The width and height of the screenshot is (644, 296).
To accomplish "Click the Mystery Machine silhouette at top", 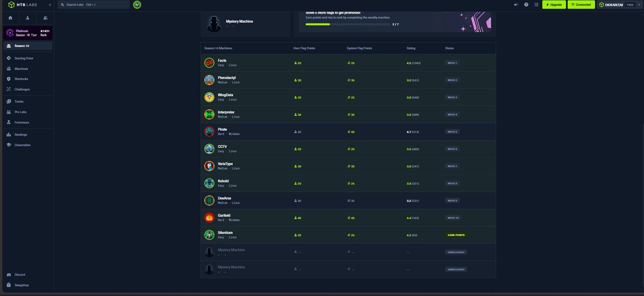I will click(x=215, y=23).
